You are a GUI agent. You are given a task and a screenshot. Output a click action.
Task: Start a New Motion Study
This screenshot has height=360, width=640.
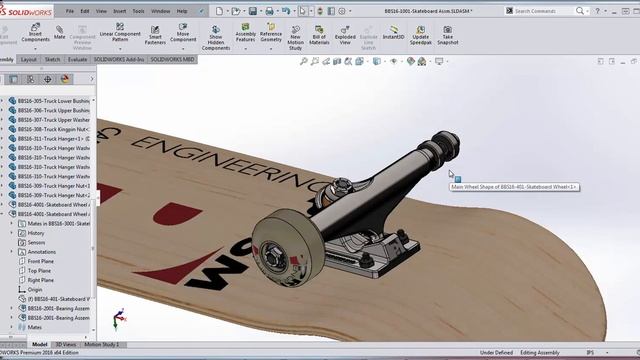pos(296,38)
